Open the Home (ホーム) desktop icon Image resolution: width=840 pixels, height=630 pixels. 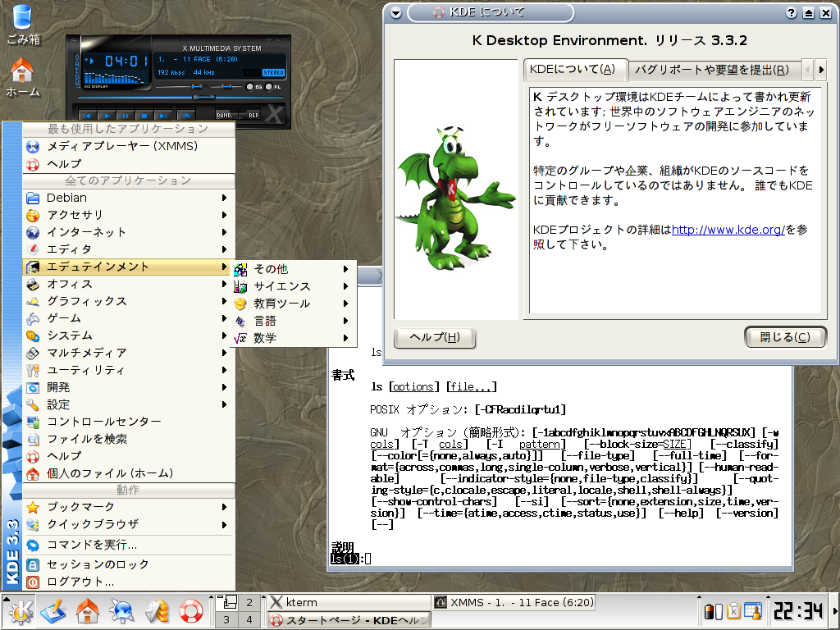(22, 78)
